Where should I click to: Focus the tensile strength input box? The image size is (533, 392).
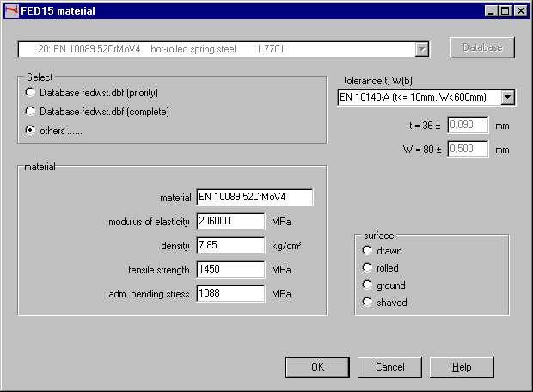pyautogui.click(x=230, y=269)
